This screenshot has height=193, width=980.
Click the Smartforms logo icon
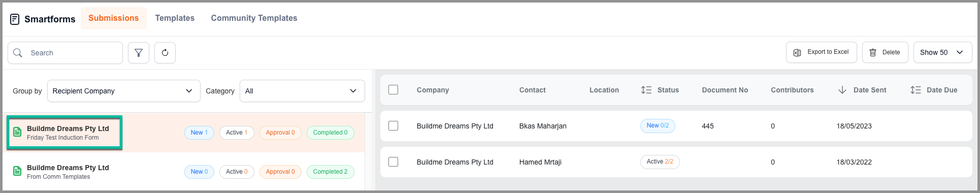pyautogui.click(x=15, y=19)
